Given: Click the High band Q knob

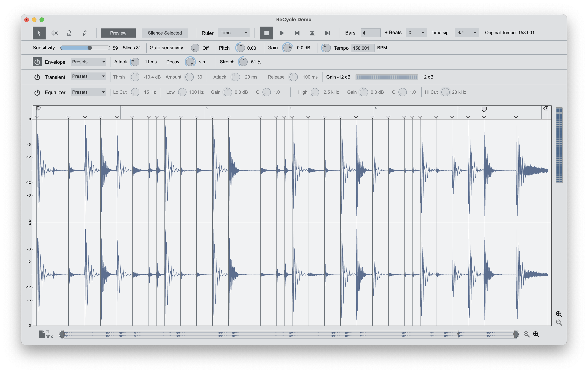Looking at the screenshot, I should tap(403, 92).
